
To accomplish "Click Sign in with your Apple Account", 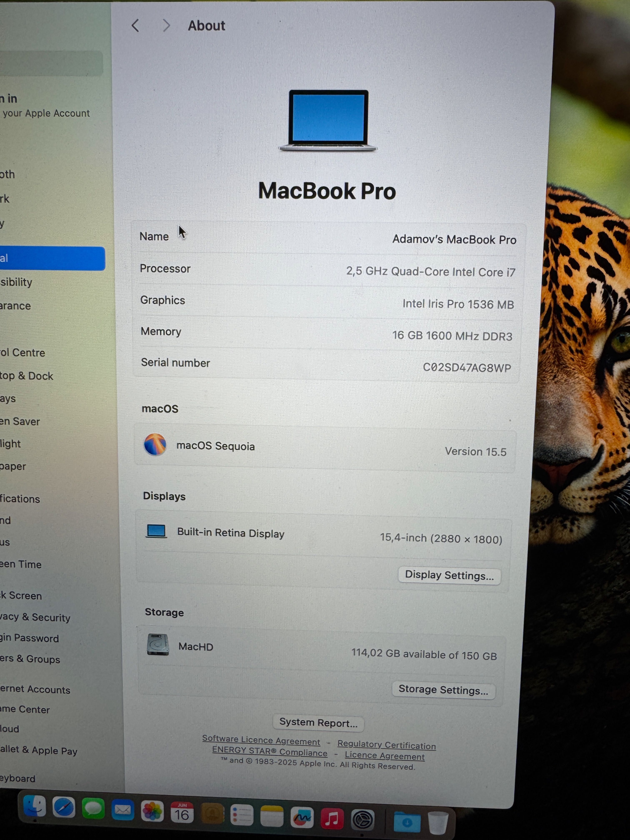I will 45,106.
